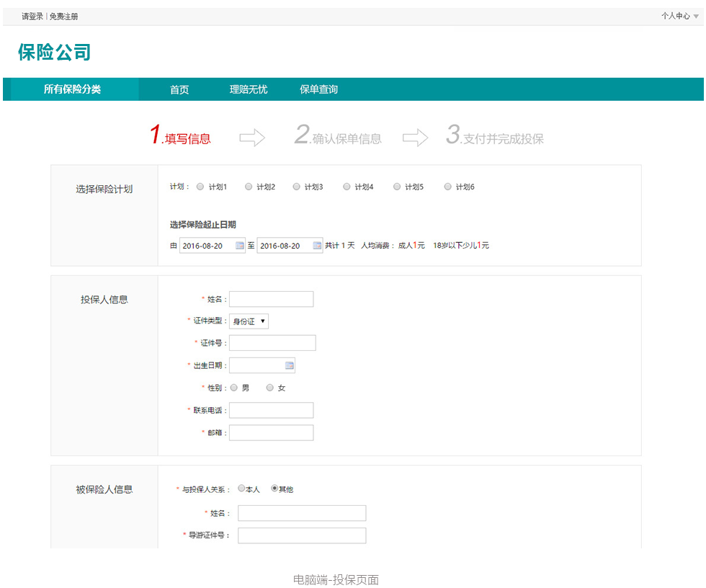Open 理赔无忧 navigation item

(249, 89)
